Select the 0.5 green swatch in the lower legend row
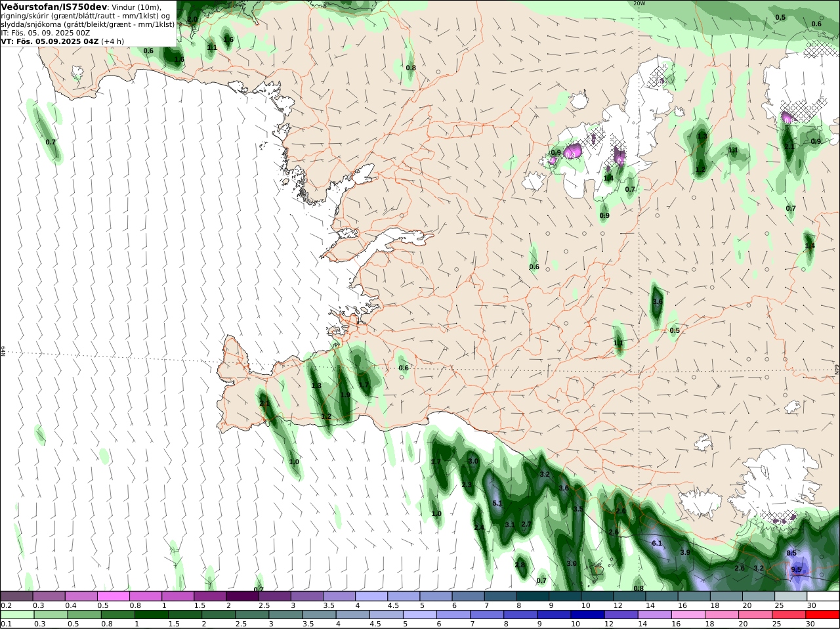The width and height of the screenshot is (840, 629). tap(84, 615)
